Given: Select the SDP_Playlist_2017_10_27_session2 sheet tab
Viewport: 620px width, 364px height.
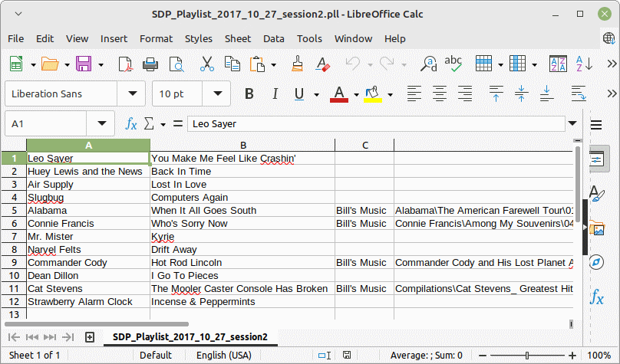Looking at the screenshot, I should pos(190,336).
